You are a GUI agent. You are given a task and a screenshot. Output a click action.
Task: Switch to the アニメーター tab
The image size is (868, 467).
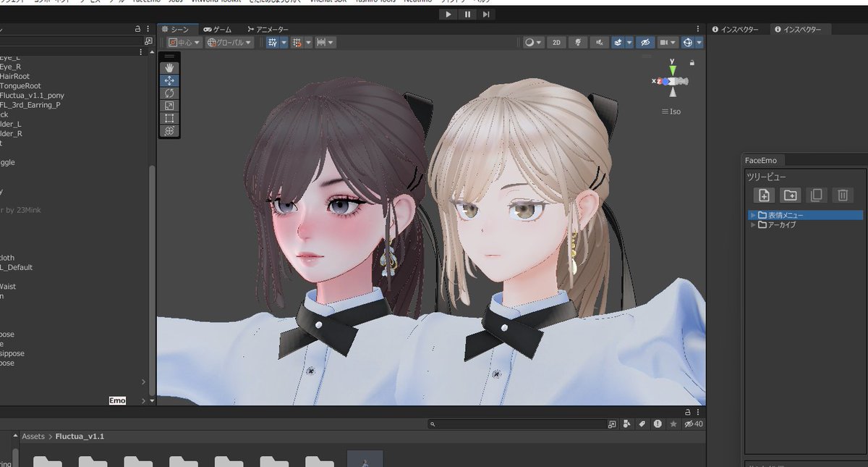pyautogui.click(x=268, y=29)
